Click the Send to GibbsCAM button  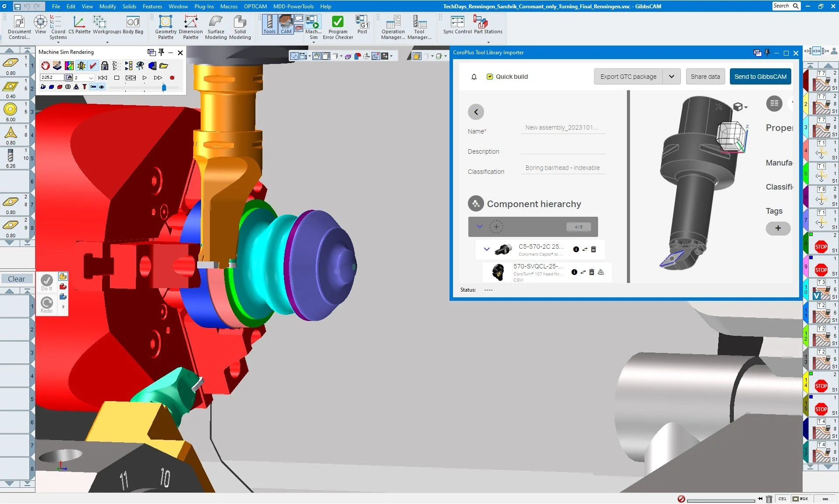pyautogui.click(x=760, y=76)
